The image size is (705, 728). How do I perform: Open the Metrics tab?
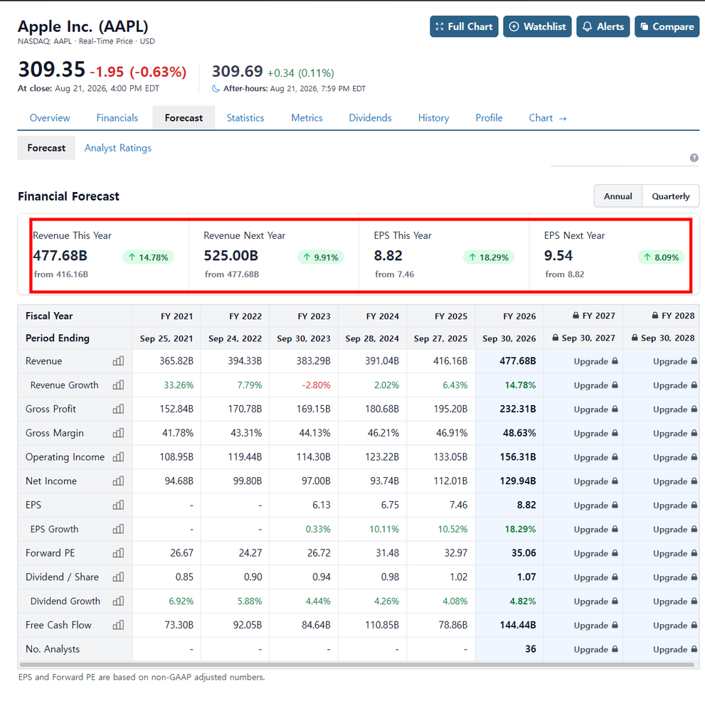click(x=307, y=118)
